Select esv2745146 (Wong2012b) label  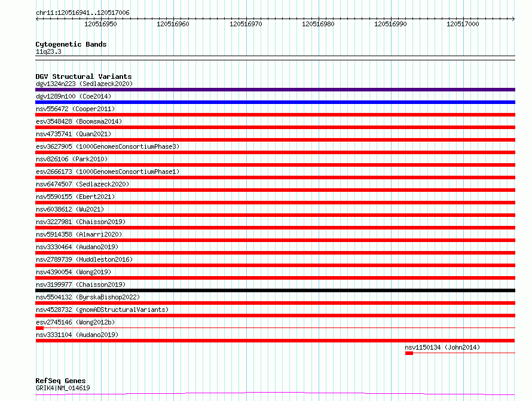tap(75, 322)
